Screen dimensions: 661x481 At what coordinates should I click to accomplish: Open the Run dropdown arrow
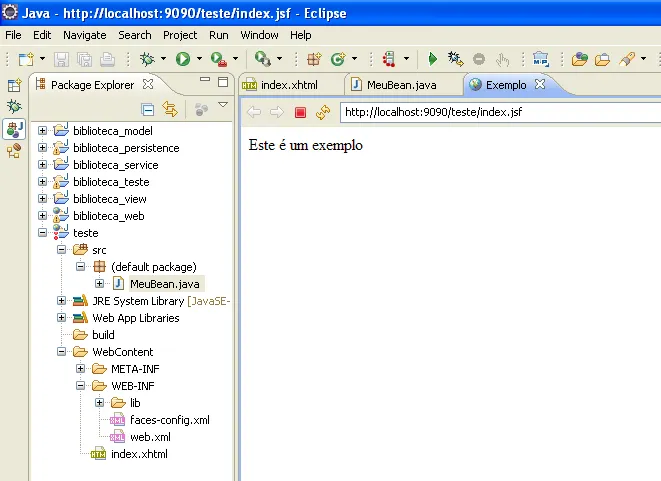coord(199,59)
